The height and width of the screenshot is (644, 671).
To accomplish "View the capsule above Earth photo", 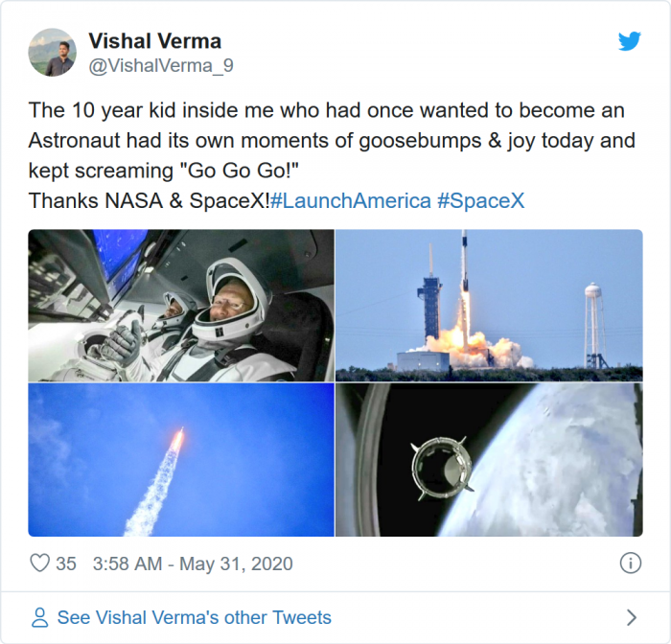I will click(489, 460).
